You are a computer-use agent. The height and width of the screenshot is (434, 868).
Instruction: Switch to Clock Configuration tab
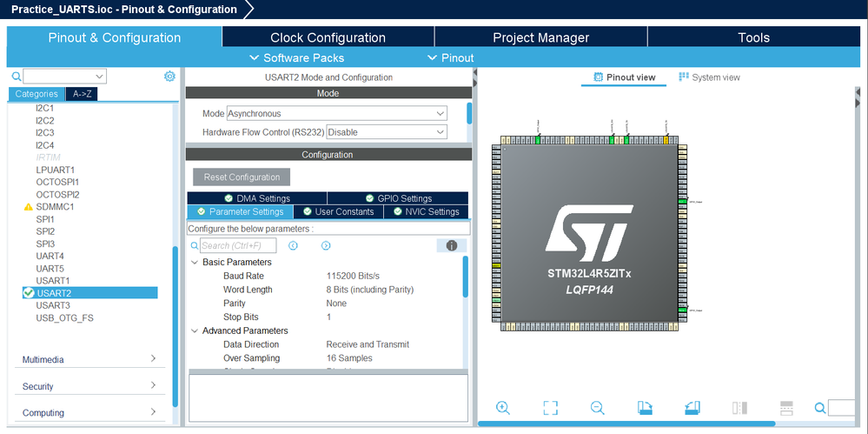point(328,37)
